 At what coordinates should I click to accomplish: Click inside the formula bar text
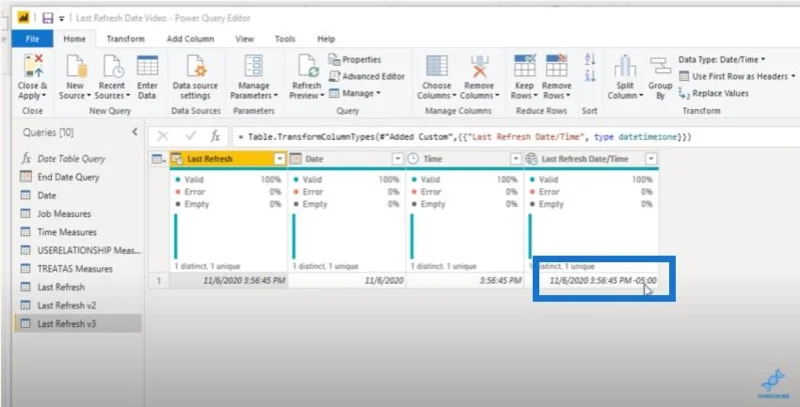(469, 137)
